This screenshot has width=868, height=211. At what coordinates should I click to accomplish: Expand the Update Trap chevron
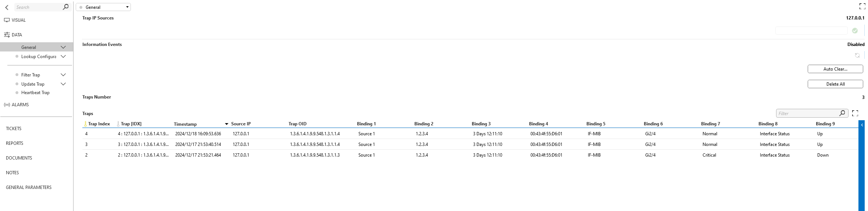(x=63, y=84)
